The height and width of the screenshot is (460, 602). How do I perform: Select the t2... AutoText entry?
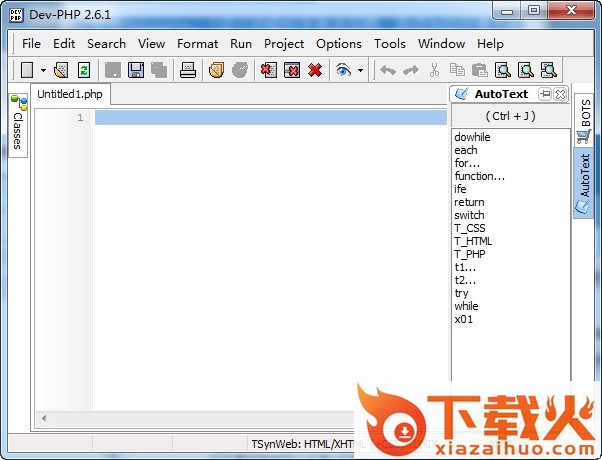[465, 280]
